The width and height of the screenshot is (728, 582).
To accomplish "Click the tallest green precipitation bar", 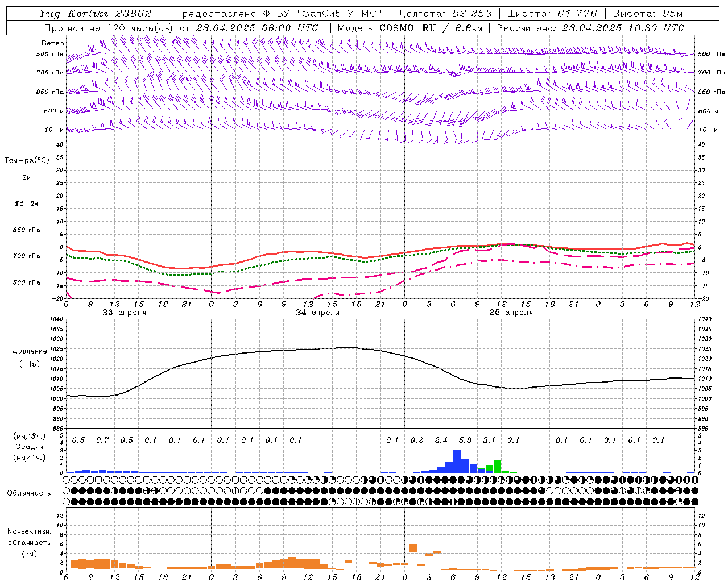I will click(x=497, y=467).
